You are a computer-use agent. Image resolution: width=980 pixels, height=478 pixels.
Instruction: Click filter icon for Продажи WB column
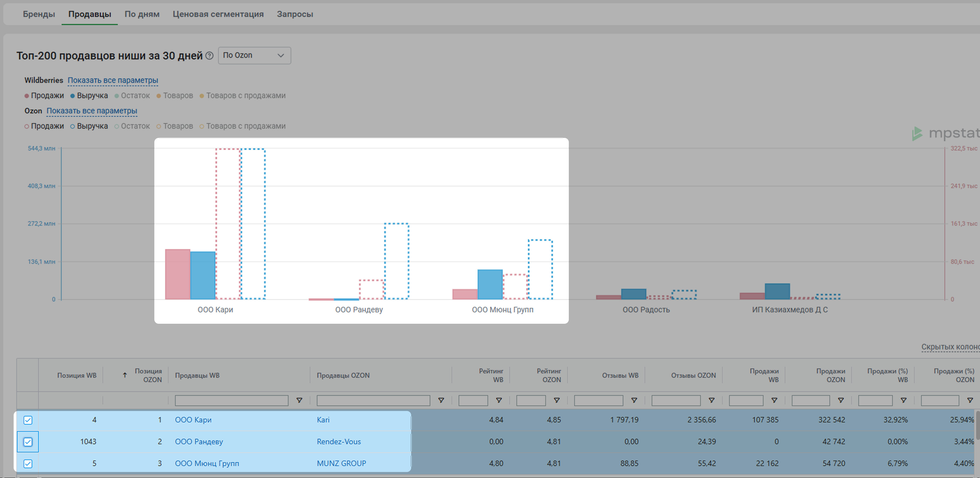click(x=774, y=400)
